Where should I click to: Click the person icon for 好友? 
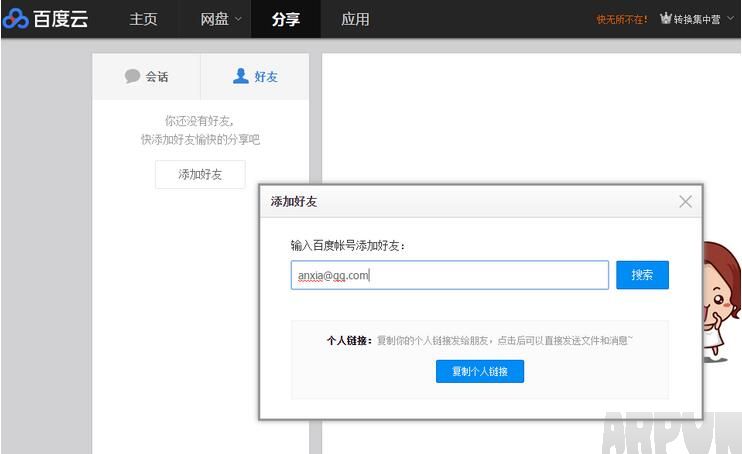pos(240,76)
